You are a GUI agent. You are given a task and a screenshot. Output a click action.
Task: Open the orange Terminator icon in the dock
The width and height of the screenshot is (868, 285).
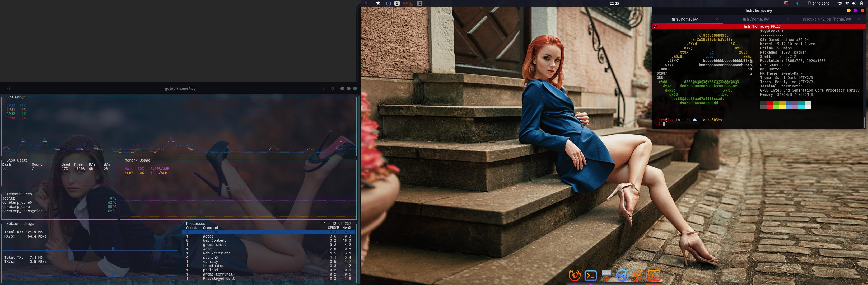654,275
